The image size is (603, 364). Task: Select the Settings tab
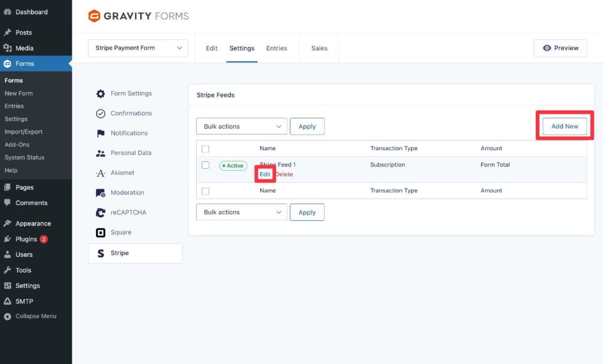tap(242, 48)
